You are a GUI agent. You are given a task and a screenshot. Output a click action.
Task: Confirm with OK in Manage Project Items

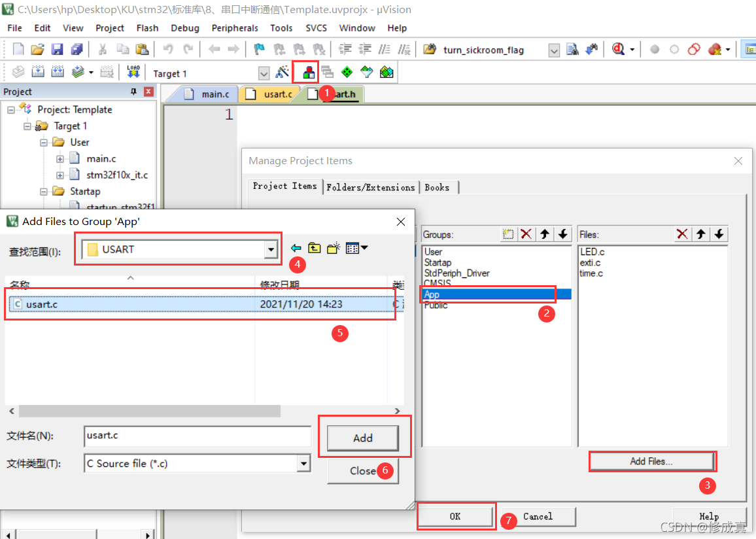pos(455,516)
